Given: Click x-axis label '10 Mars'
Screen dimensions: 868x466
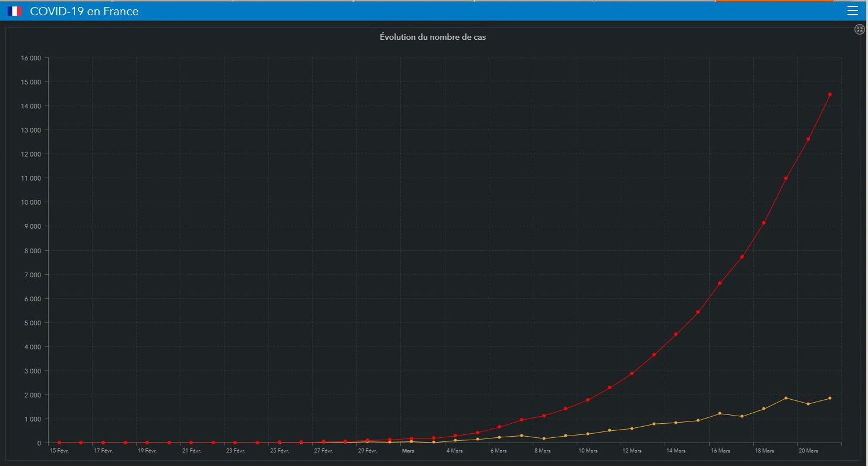Looking at the screenshot, I should coord(588,451).
